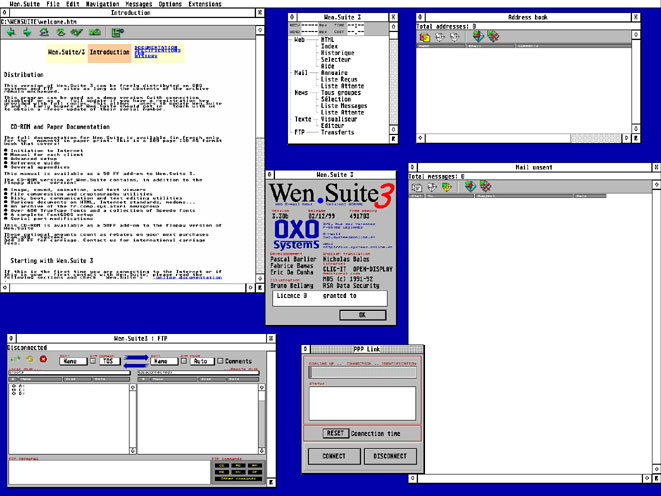Click the yellow card icon in Address book toolbar

tap(425, 37)
